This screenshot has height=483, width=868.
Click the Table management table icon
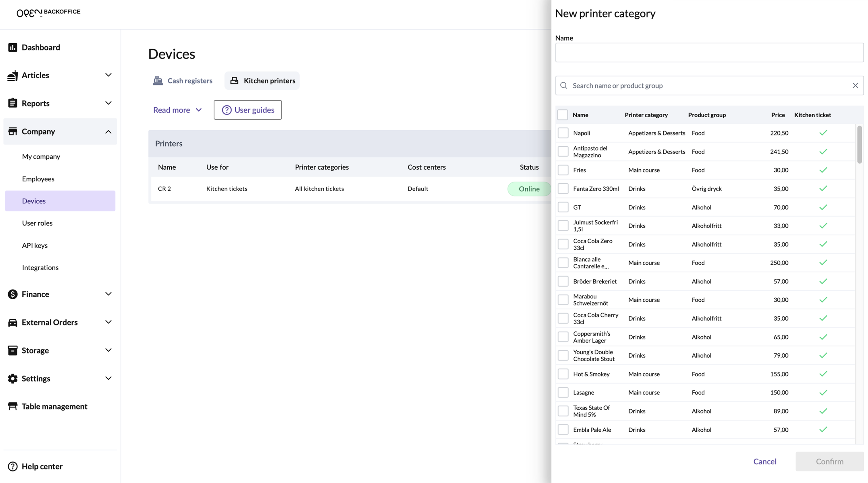click(x=12, y=407)
